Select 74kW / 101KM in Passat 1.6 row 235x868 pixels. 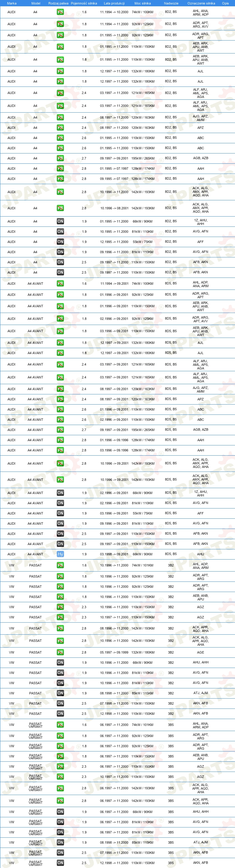143,566
